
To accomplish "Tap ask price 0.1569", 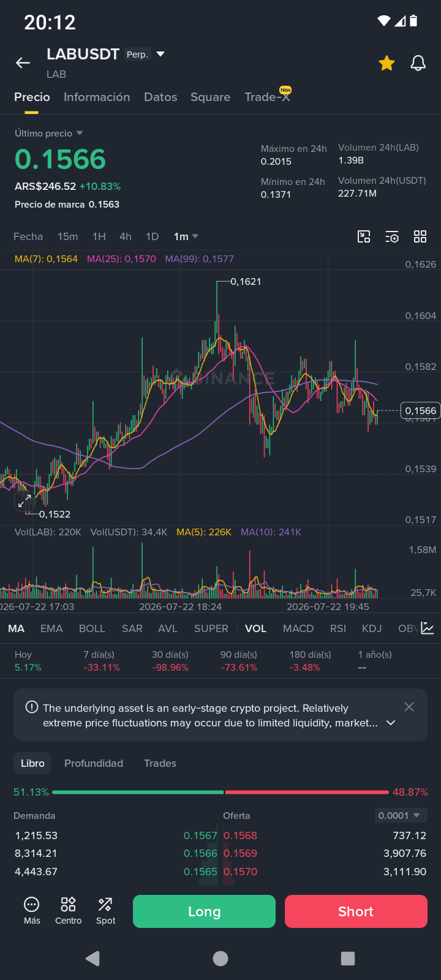I will point(240,853).
